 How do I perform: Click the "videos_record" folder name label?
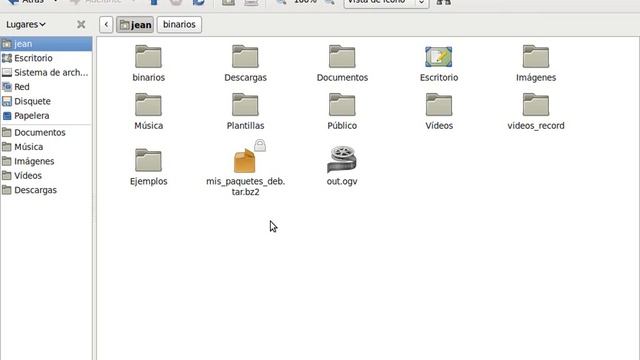[536, 125]
